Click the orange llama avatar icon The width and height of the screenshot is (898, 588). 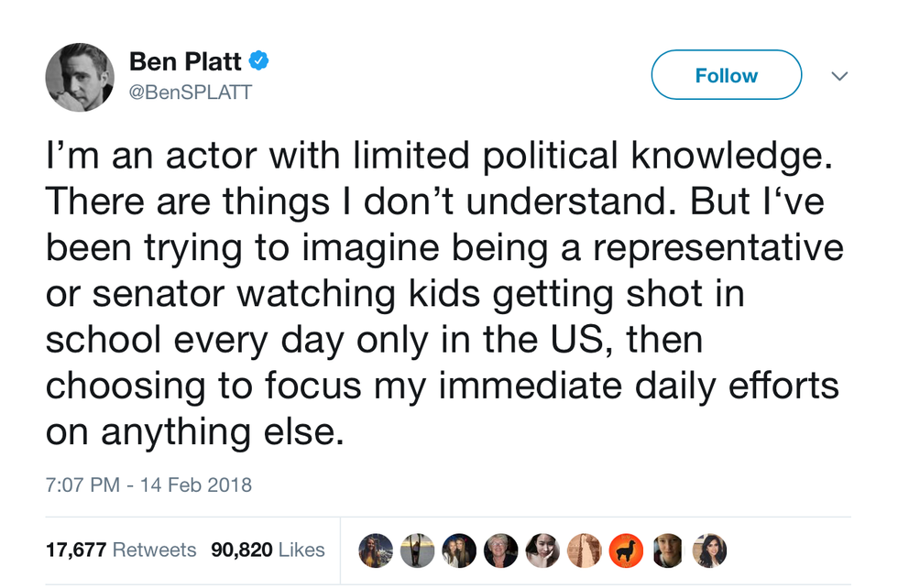tap(626, 550)
